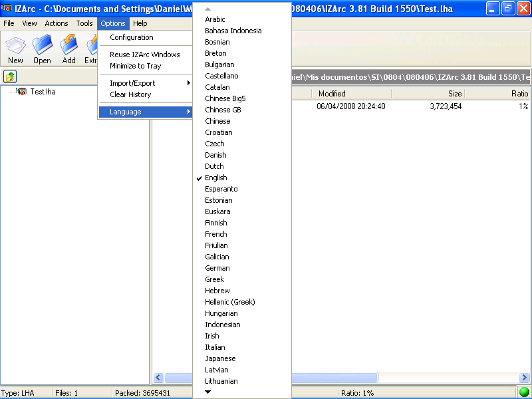Select French as the interface language

(x=215, y=234)
